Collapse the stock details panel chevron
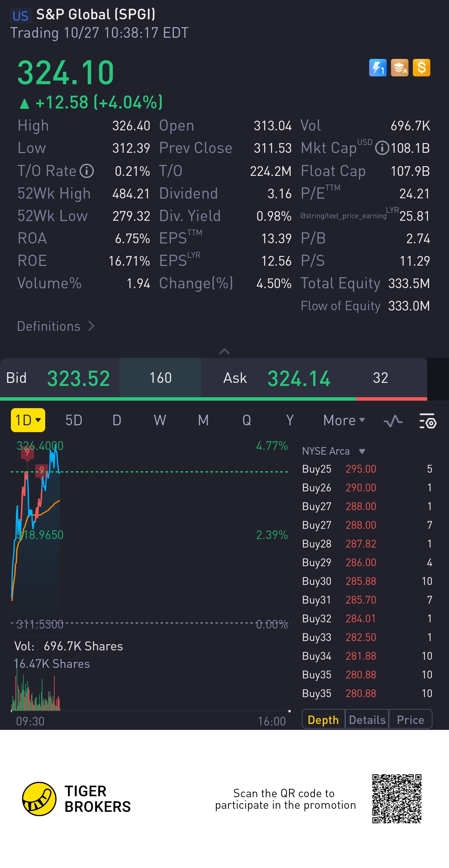449x868 pixels. pyautogui.click(x=224, y=351)
